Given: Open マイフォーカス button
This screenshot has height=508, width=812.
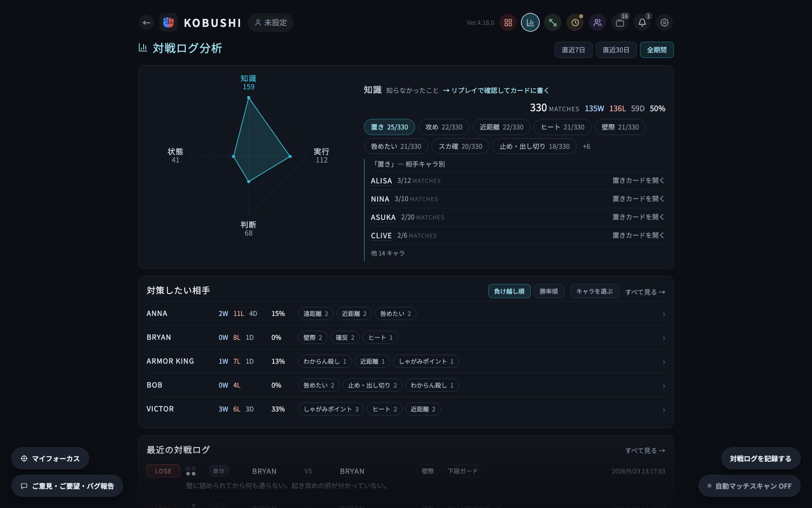Looking at the screenshot, I should click(50, 459).
